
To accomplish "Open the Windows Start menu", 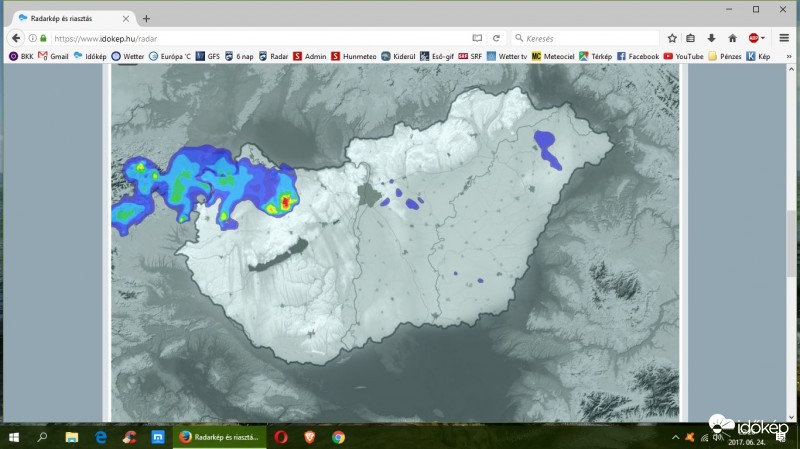I will (x=14, y=437).
